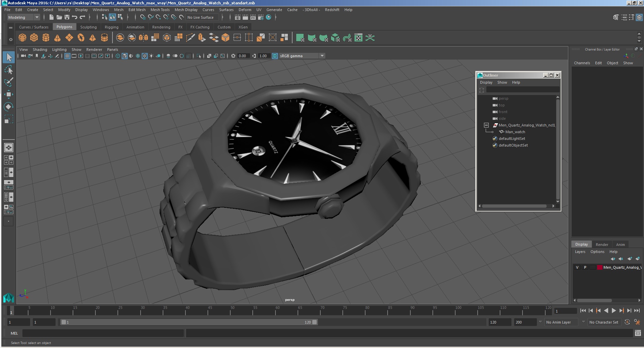Create a polygon plane from shelf
Image resolution: width=644 pixels, height=348 pixels.
pos(69,38)
